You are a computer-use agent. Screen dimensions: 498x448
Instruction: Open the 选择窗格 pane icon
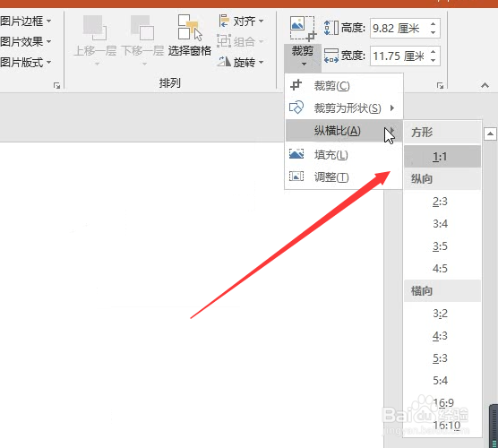coord(190,28)
